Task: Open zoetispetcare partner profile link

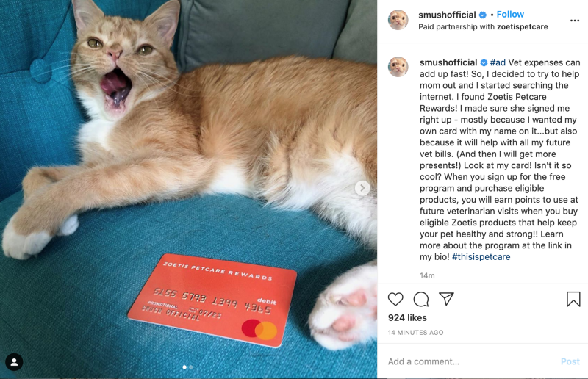Action: 523,27
